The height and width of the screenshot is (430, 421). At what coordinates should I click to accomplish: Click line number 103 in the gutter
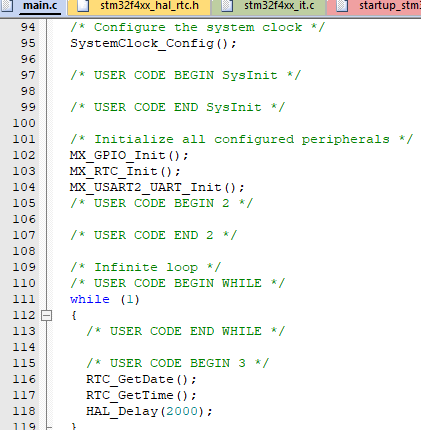24,171
